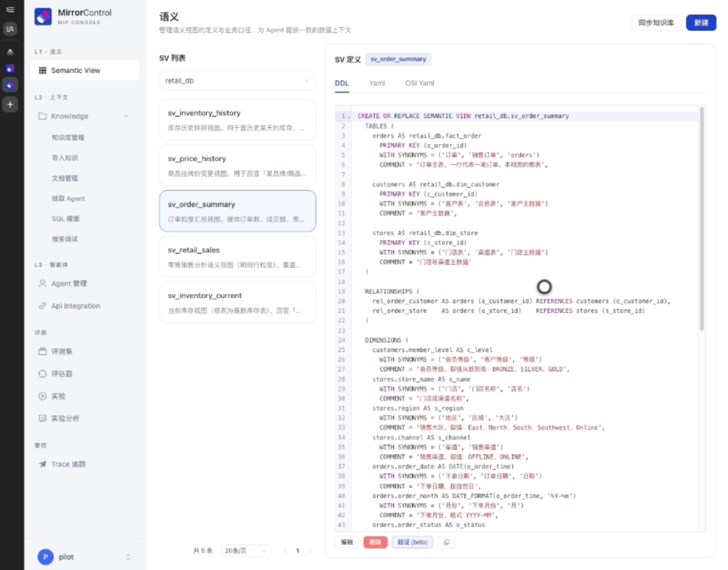Click the 同步知识库 button

(x=656, y=23)
